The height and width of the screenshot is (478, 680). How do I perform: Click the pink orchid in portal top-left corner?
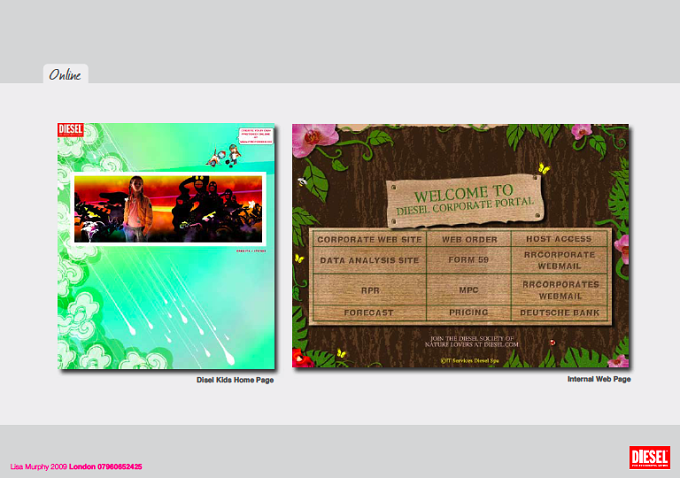314,138
